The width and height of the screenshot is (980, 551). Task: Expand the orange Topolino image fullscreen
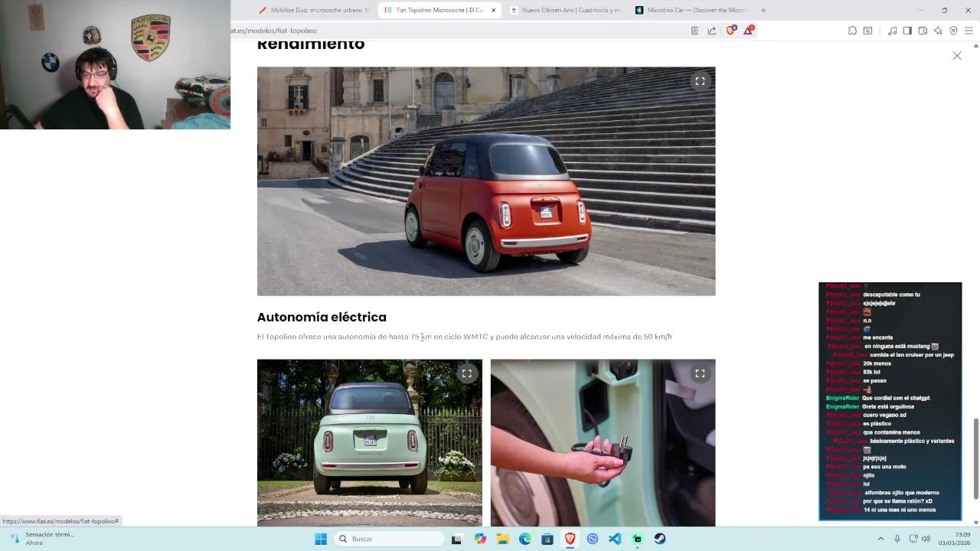(700, 81)
